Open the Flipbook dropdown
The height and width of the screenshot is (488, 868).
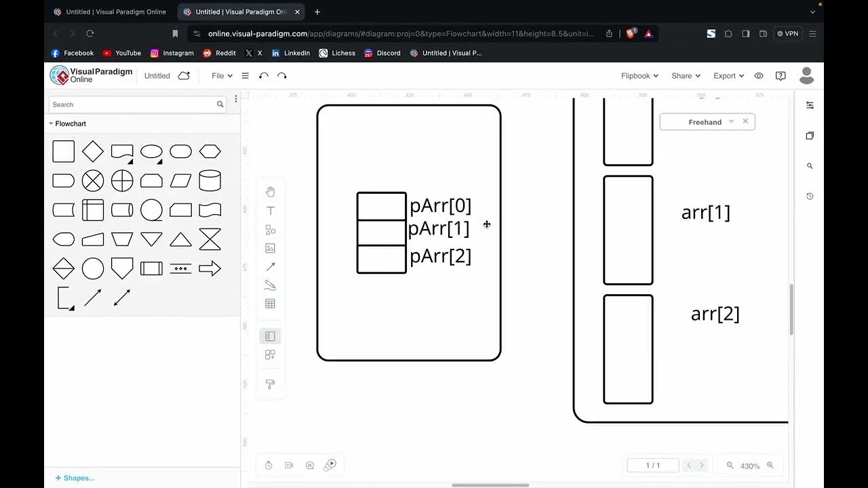pos(640,76)
